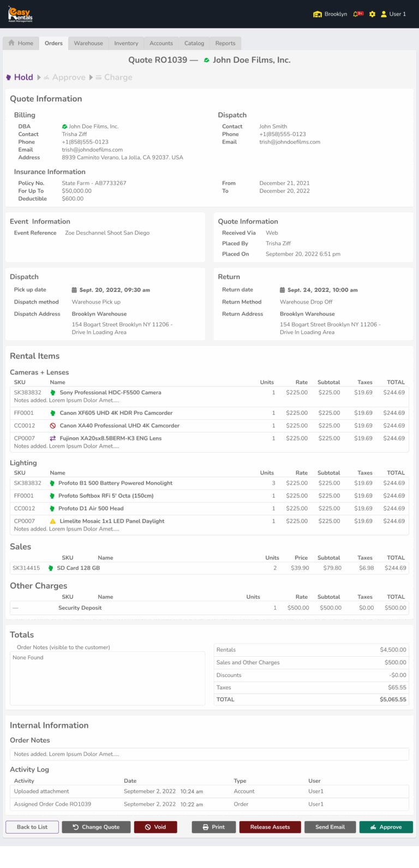Click the Approve step icon in workflow
Image resolution: width=419 pixels, height=868 pixels.
pyautogui.click(x=47, y=78)
